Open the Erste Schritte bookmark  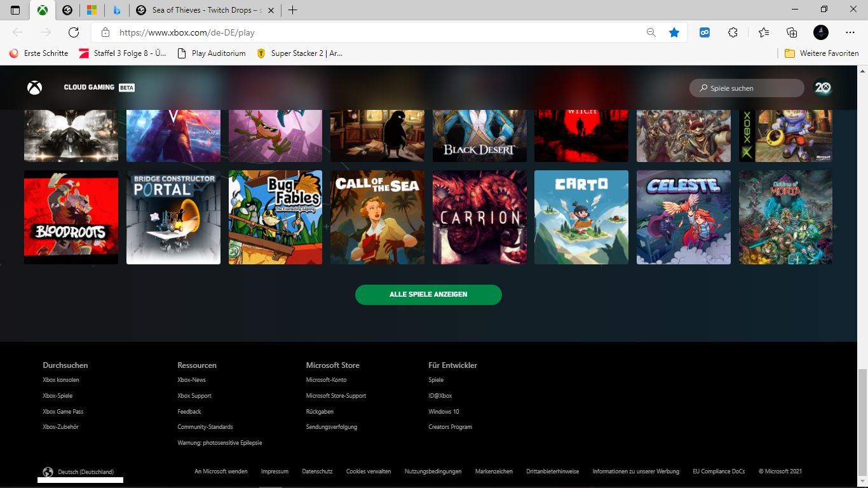39,53
